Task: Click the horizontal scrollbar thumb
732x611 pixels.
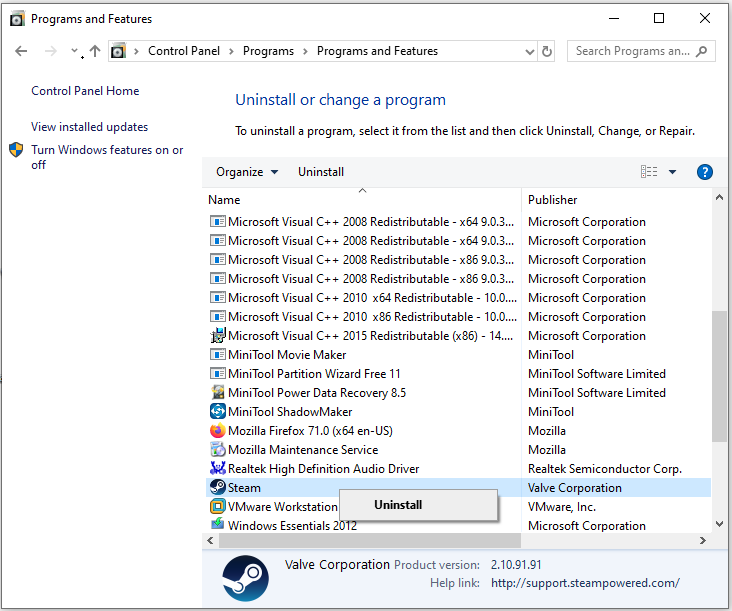Action: 370,541
